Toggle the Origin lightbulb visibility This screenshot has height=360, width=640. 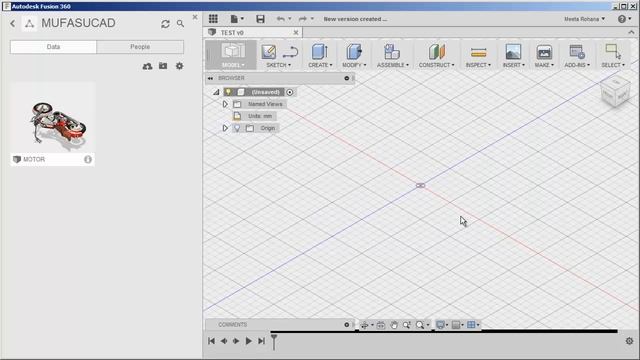237,128
